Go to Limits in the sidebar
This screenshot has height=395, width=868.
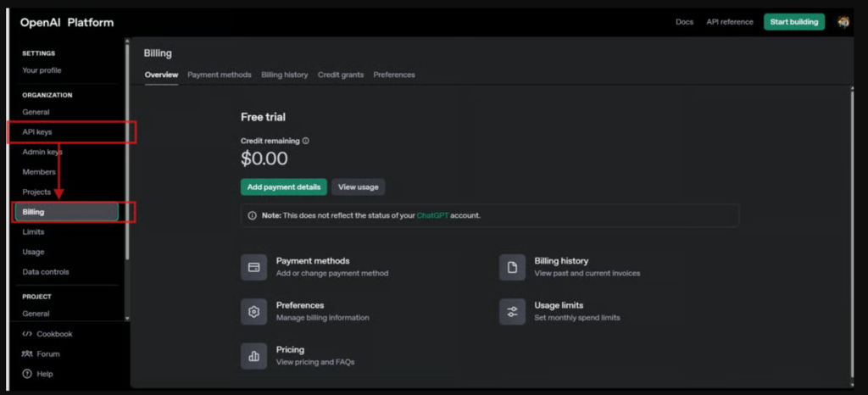pos(33,231)
